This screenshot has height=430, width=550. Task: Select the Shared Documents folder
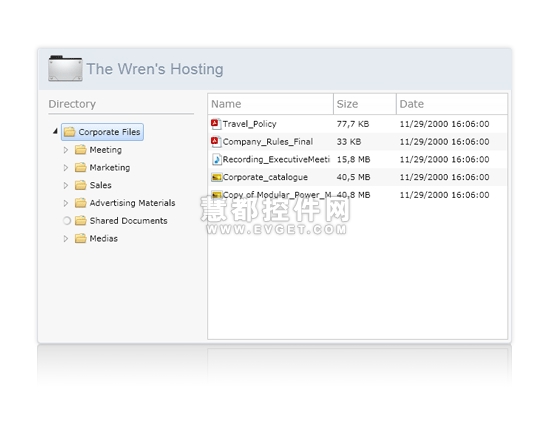coord(128,221)
